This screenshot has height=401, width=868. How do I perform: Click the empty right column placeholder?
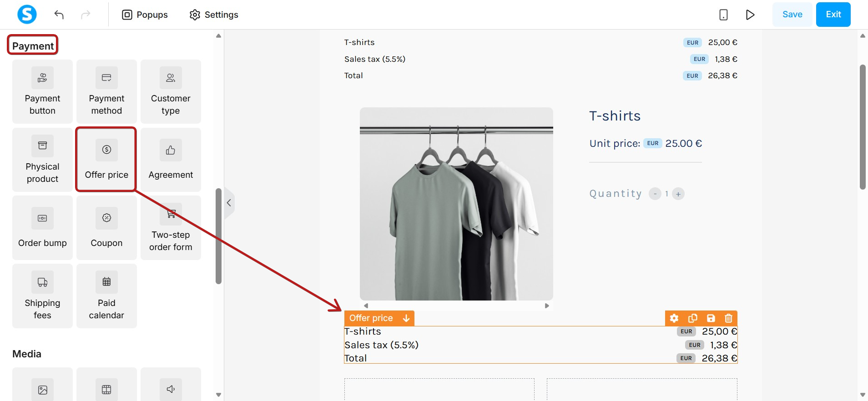(x=642, y=390)
